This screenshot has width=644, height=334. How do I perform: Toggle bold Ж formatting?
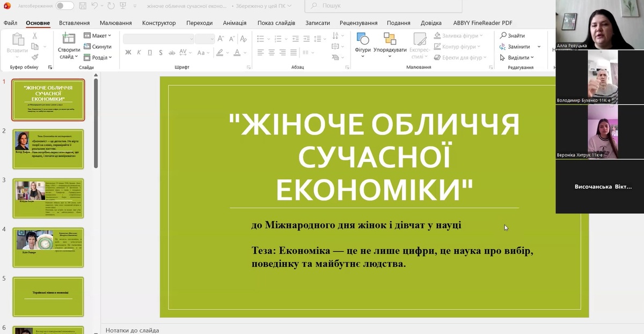[x=128, y=53]
